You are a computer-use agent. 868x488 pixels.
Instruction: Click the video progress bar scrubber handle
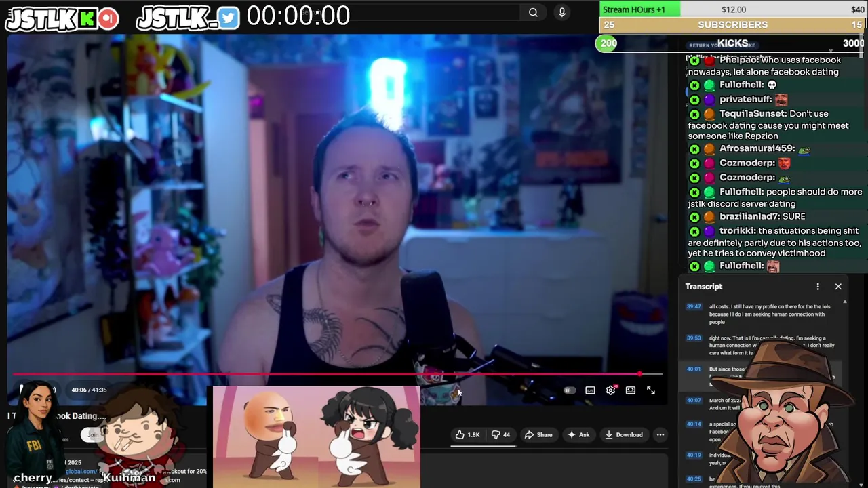click(639, 374)
